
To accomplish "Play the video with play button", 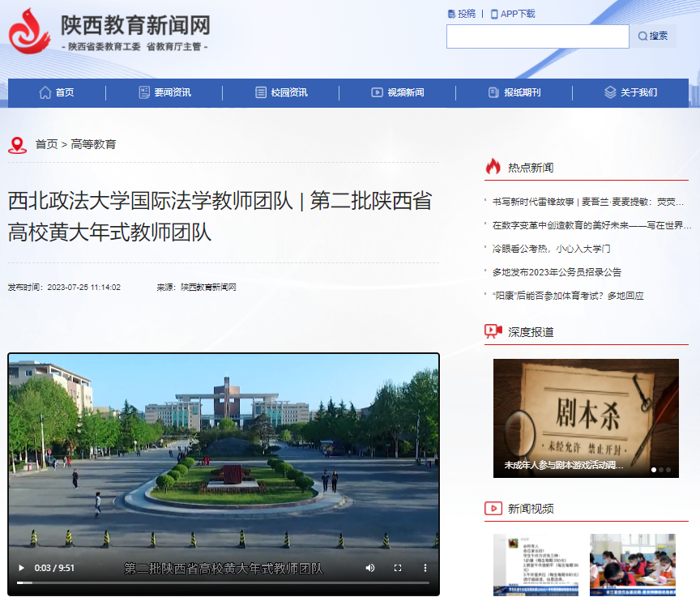I will [x=22, y=568].
